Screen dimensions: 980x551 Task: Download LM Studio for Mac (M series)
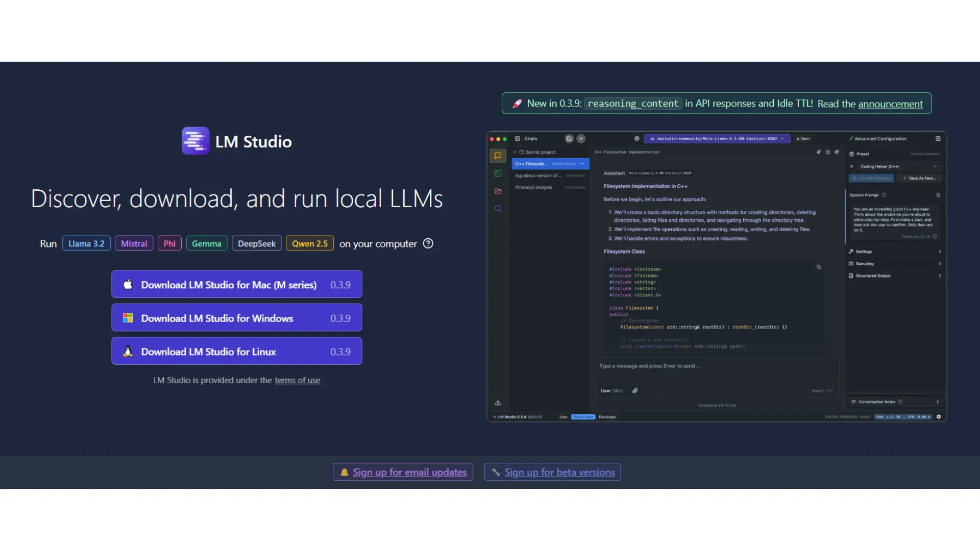[237, 284]
